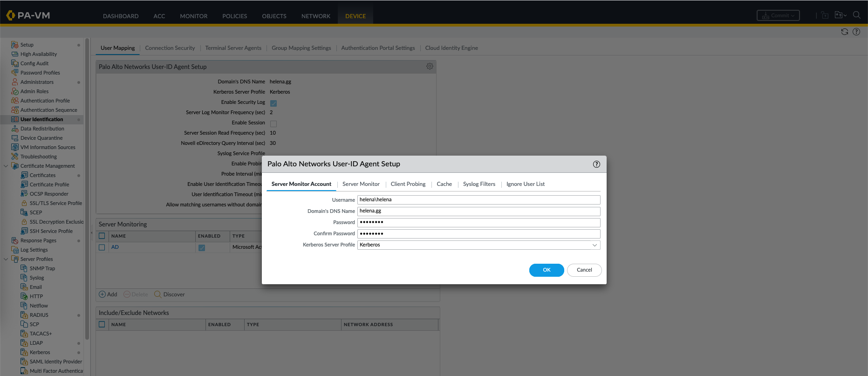The height and width of the screenshot is (376, 868).
Task: Select the AD server row checkbox
Action: pyautogui.click(x=102, y=247)
